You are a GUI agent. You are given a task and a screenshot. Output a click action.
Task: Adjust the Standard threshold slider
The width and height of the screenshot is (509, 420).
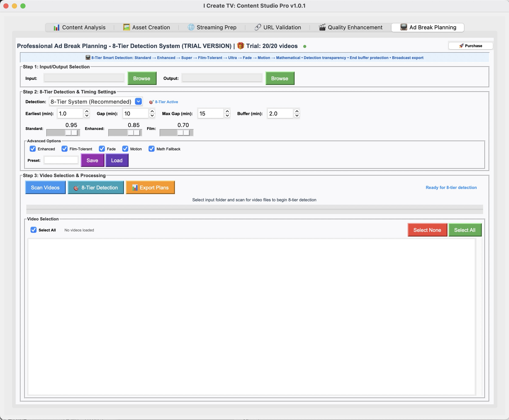71,132
